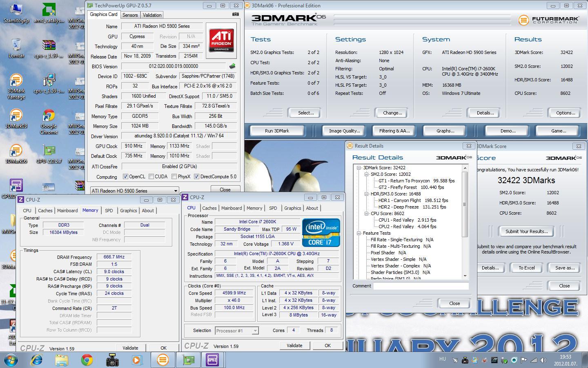Switch to CPU-Z via its taskbar button
588x368 pixels.
click(213, 360)
